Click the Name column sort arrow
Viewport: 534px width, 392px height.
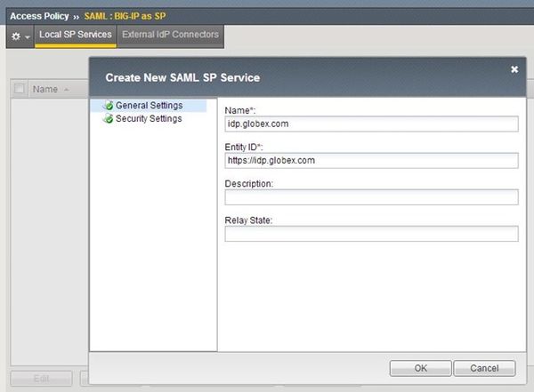click(66, 90)
